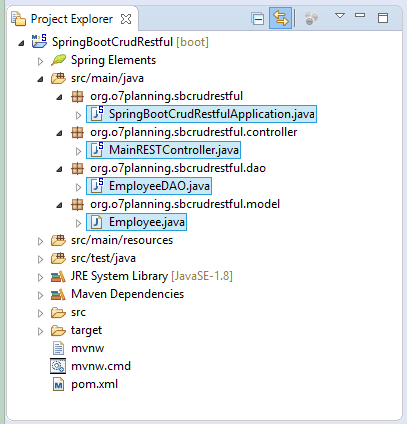This screenshot has height=424, width=407.
Task: Expand the EmployeeDAO.java file node
Action: tap(78, 187)
